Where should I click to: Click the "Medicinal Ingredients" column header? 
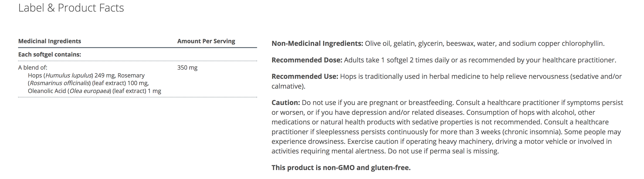(49, 41)
